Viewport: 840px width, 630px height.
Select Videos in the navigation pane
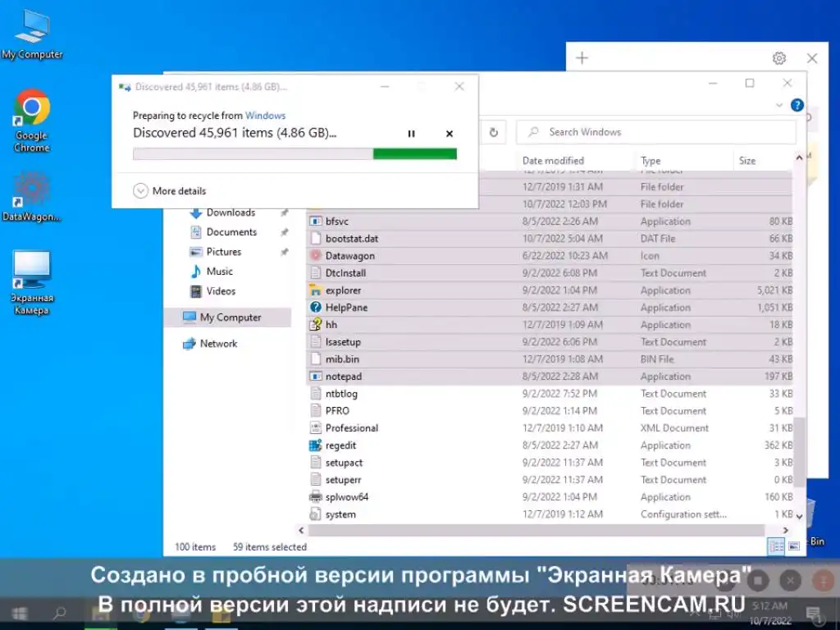[221, 291]
